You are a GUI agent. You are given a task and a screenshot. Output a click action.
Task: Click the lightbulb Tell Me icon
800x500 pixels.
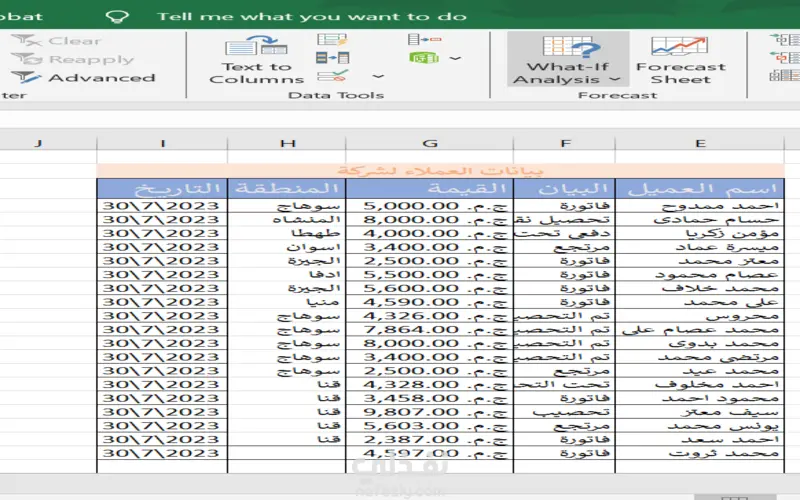(118, 16)
